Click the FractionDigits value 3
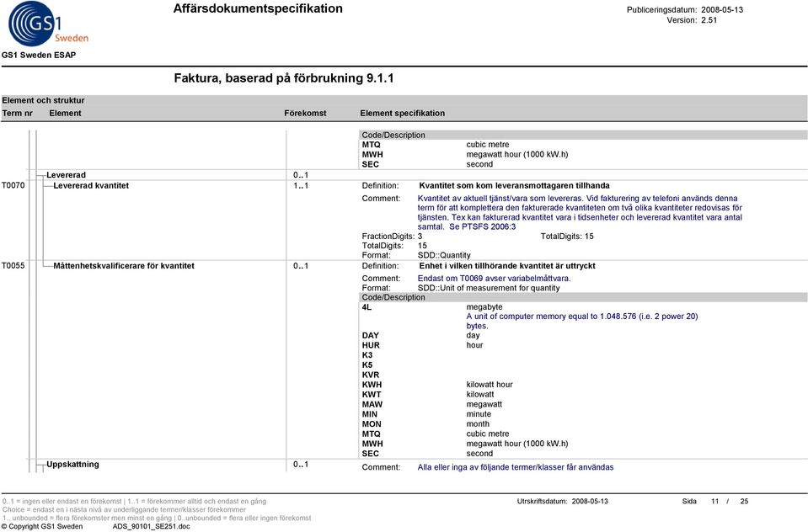Viewport: 808px width, 532px height. tap(420, 237)
